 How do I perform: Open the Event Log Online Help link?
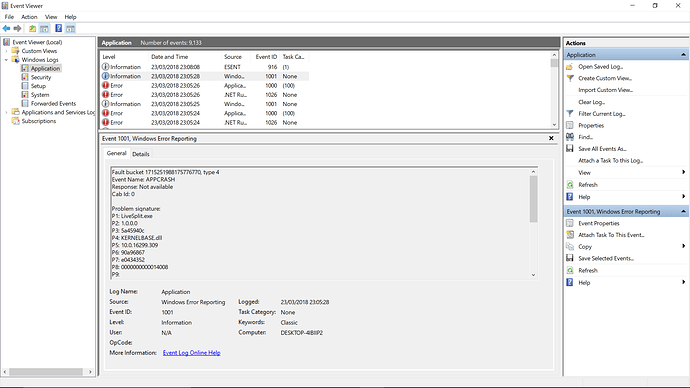point(191,353)
